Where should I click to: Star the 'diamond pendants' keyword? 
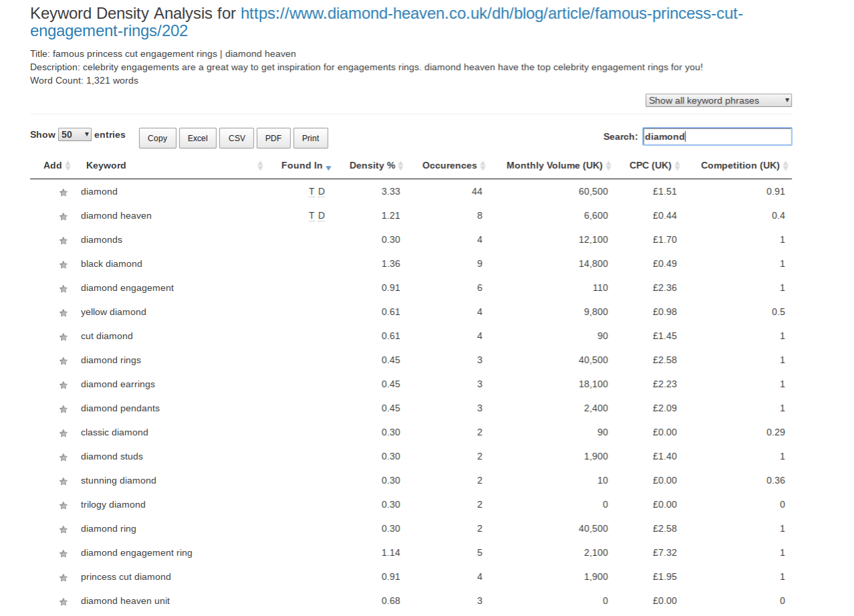click(x=64, y=409)
